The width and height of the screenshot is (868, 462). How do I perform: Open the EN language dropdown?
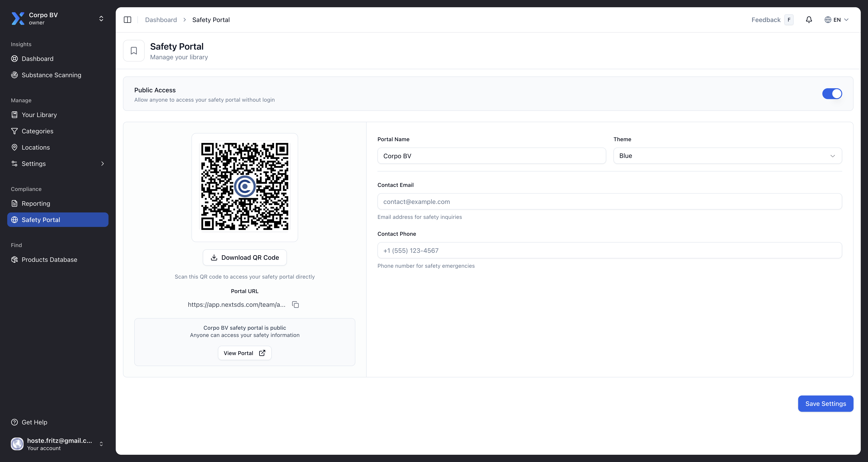[x=836, y=20]
